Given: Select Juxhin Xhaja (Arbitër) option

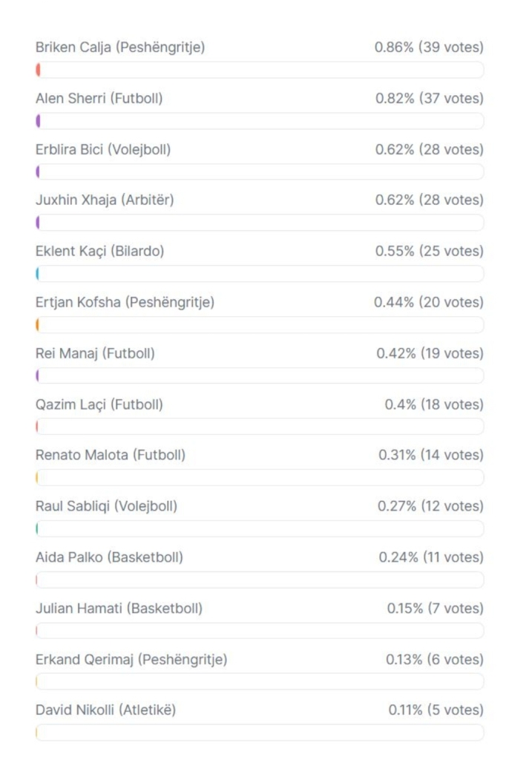Looking at the screenshot, I should pos(105,200).
